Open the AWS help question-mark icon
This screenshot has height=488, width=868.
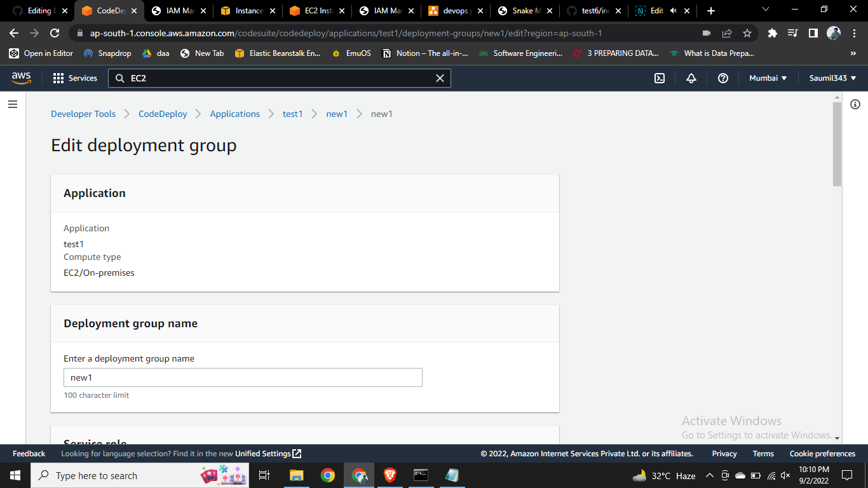[x=722, y=78]
